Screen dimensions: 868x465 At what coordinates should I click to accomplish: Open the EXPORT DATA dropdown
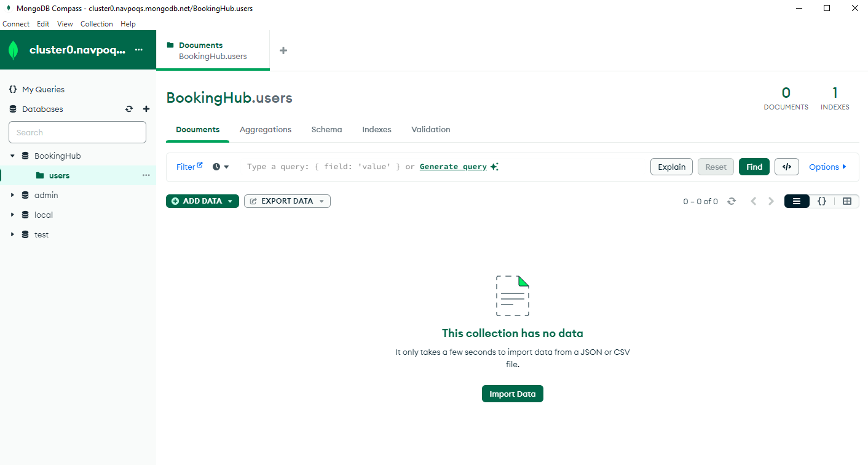click(287, 201)
